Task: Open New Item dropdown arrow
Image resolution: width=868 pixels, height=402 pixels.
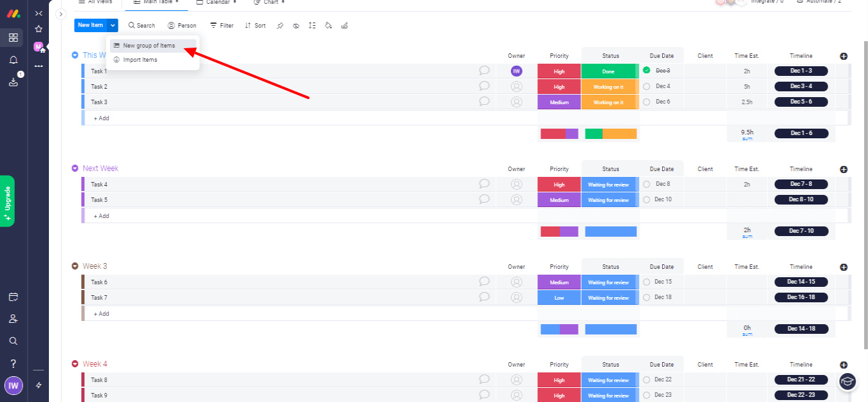Action: (x=113, y=25)
